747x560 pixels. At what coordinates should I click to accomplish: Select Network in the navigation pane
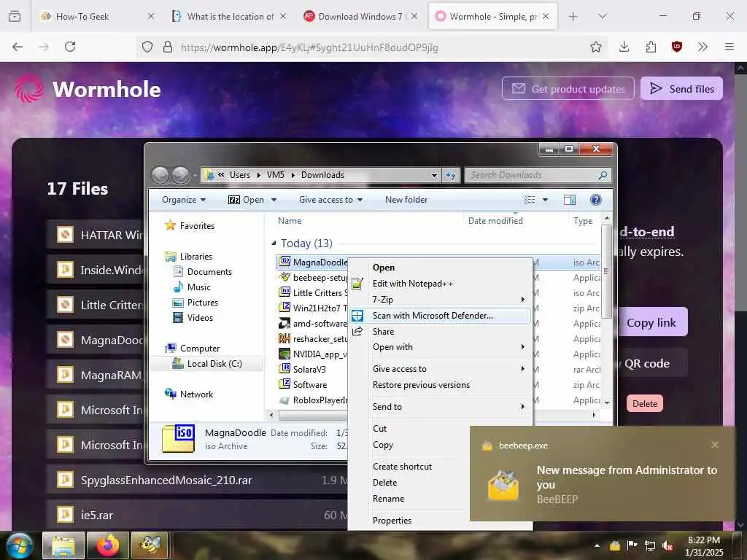(196, 394)
